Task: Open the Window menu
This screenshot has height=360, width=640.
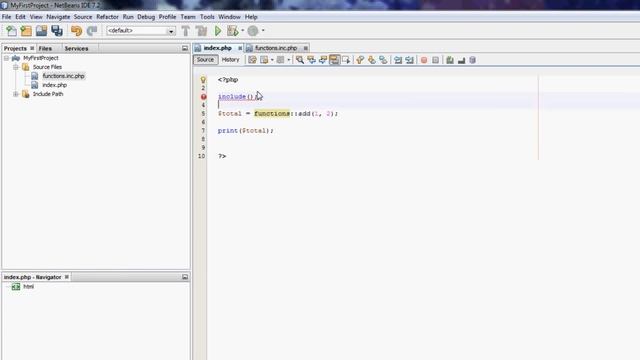Action: click(229, 17)
